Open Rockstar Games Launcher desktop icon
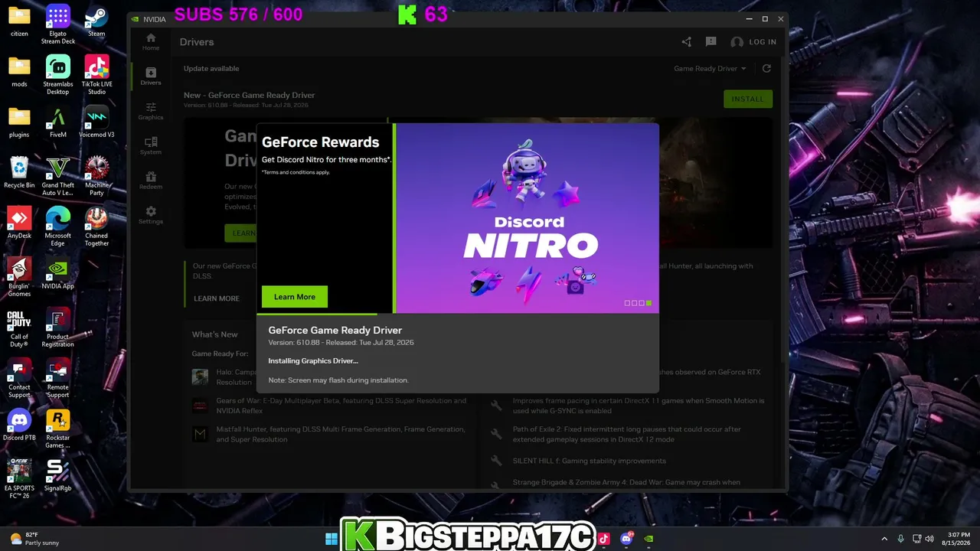This screenshot has width=980, height=551. (57, 429)
